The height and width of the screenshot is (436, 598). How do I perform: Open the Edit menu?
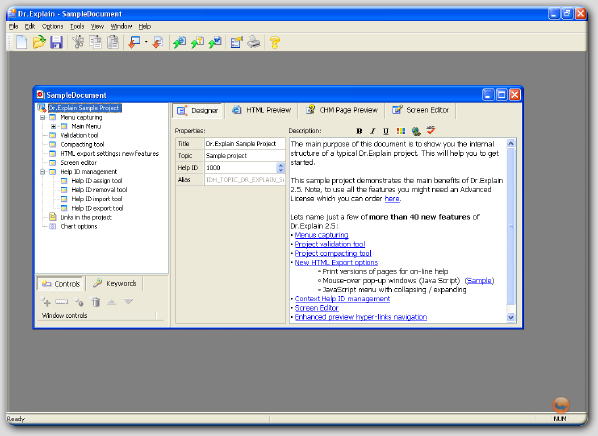tap(30, 26)
